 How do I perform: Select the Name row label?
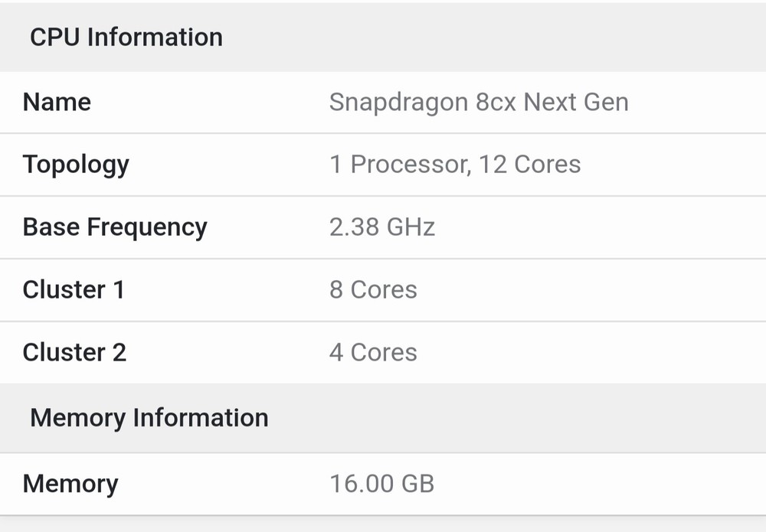tap(57, 102)
